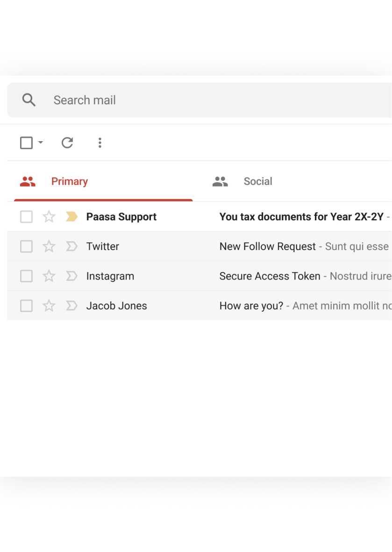
Task: Open the 'Secure Access Token' email subject
Action: (270, 276)
